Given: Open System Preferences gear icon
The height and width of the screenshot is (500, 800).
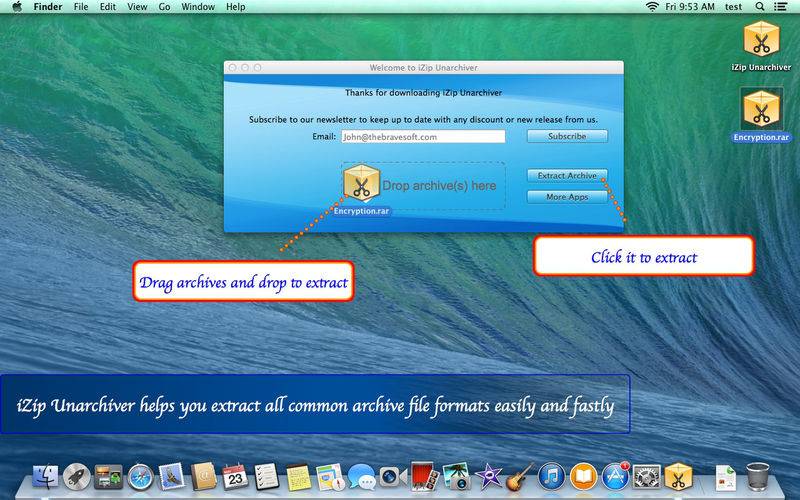Looking at the screenshot, I should (646, 477).
